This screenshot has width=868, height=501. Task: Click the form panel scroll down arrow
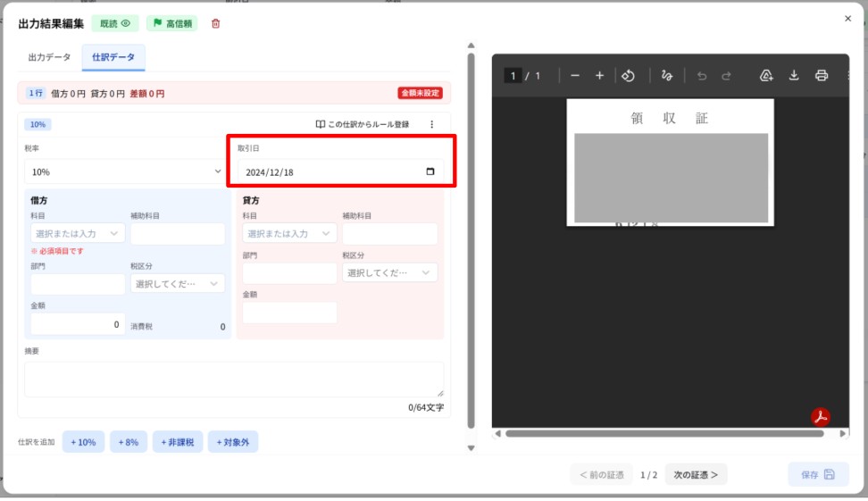pos(472,447)
